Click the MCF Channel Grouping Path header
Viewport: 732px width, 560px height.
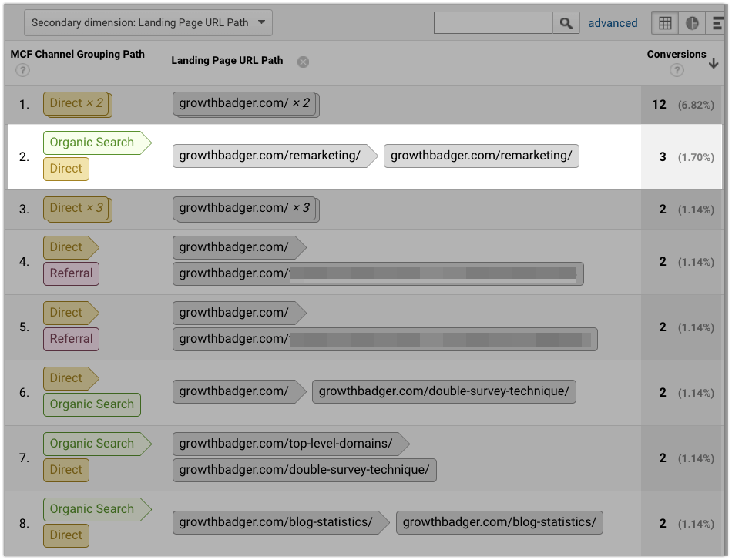click(78, 54)
